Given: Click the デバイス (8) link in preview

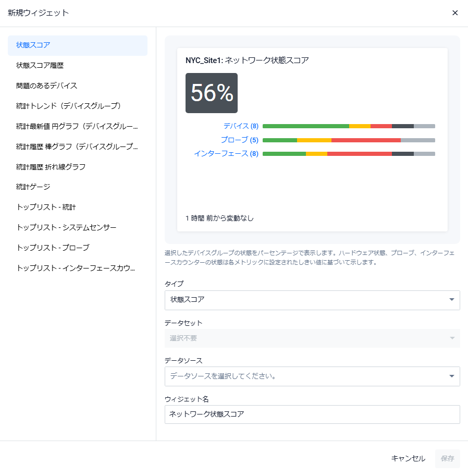Looking at the screenshot, I should pos(241,126).
